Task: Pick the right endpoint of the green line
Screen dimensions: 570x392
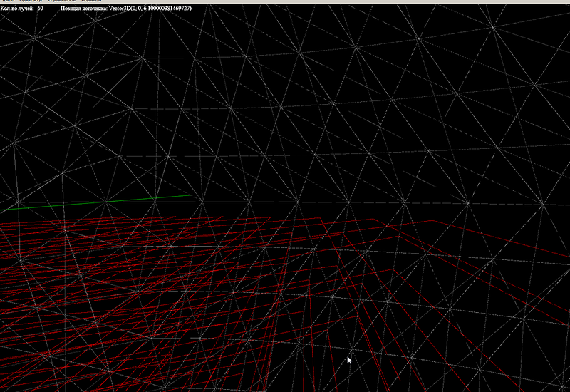Action: (x=190, y=195)
